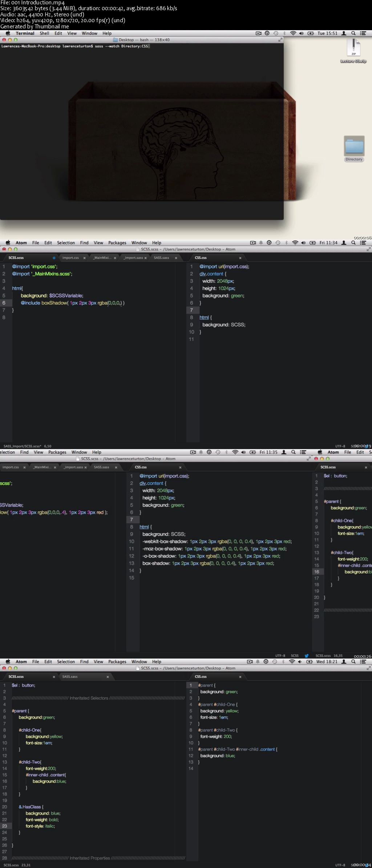
Task: Open the Selection menu in the Fri 11:34 frame
Action: 66,243
